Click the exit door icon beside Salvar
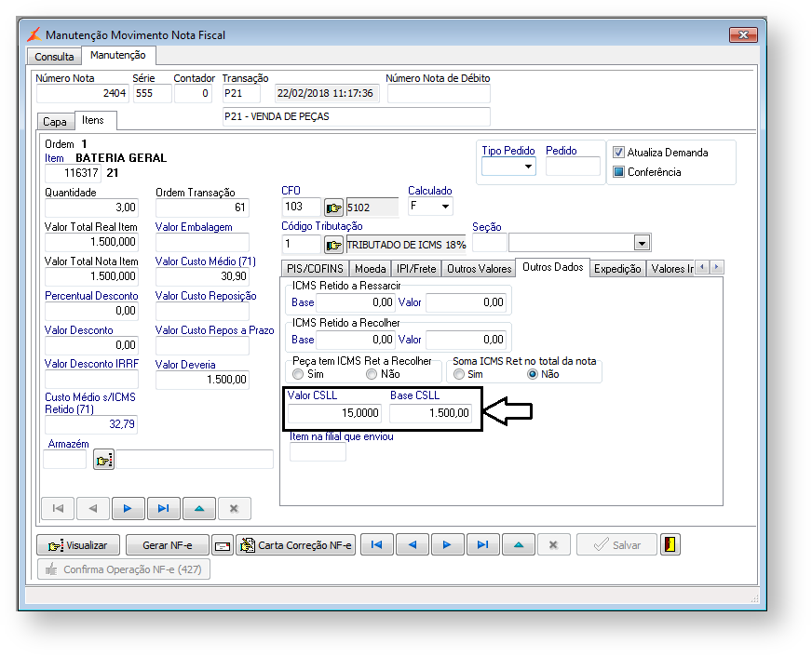The height and width of the screenshot is (656, 812). coord(670,545)
